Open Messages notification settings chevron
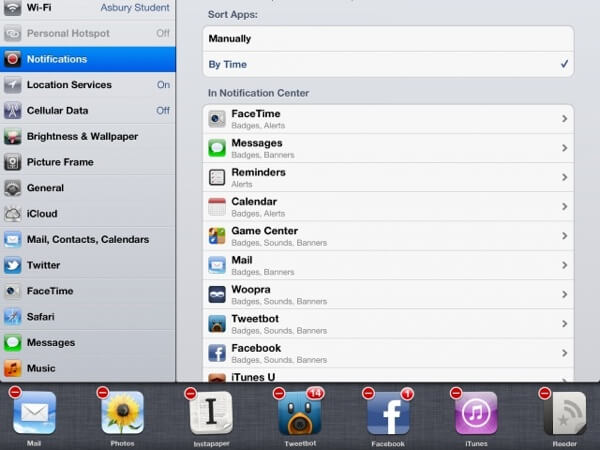 pyautogui.click(x=564, y=148)
